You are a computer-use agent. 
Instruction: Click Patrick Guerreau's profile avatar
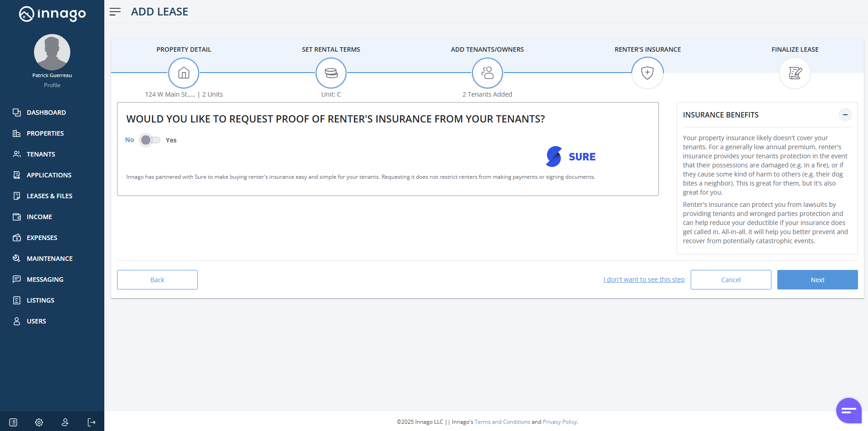click(x=52, y=52)
